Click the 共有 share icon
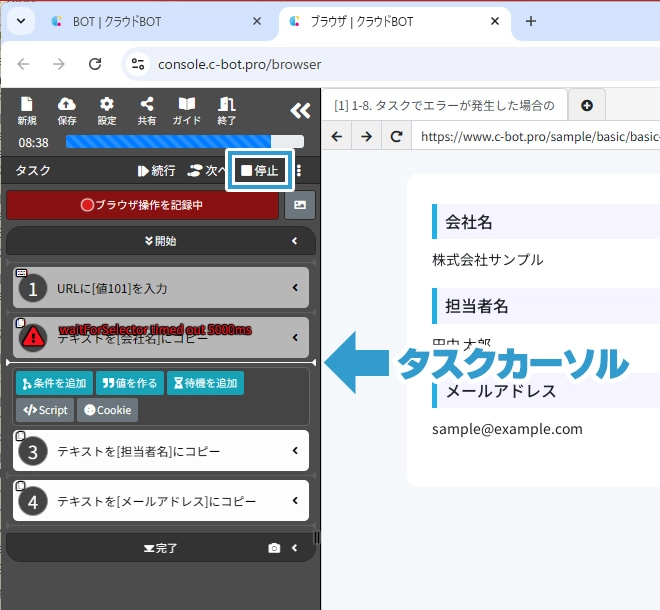The image size is (660, 610). coord(146,110)
